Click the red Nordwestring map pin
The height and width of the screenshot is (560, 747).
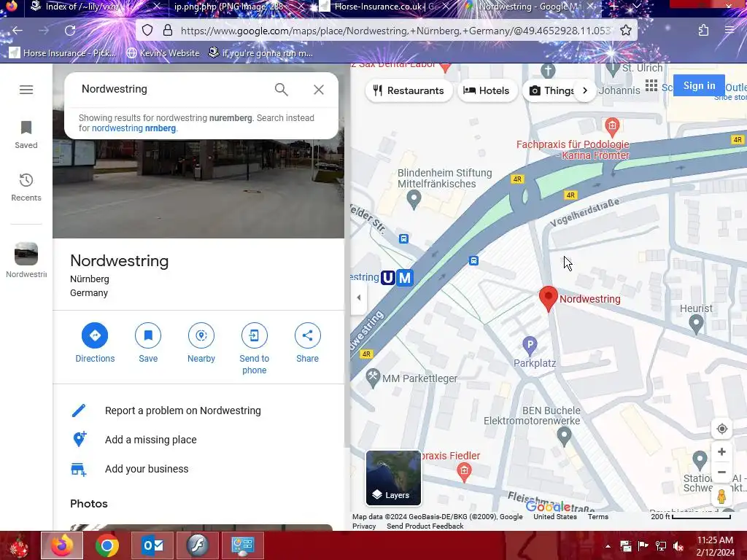click(x=549, y=298)
